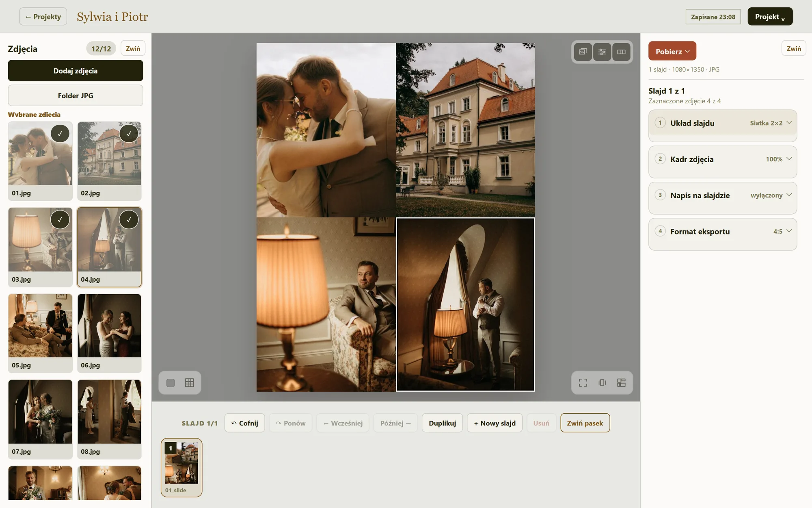This screenshot has width=812, height=508.
Task: Select the 07.jpg thumbnail
Action: (x=40, y=419)
